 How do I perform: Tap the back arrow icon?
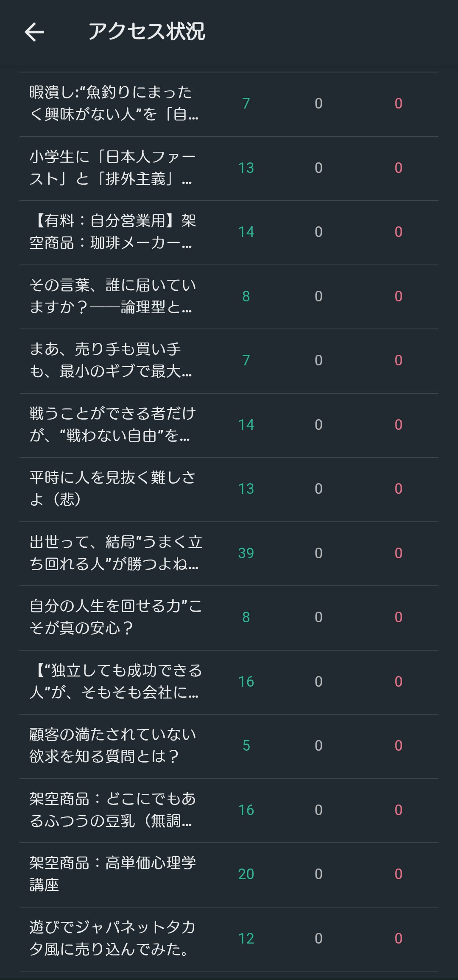tap(34, 32)
